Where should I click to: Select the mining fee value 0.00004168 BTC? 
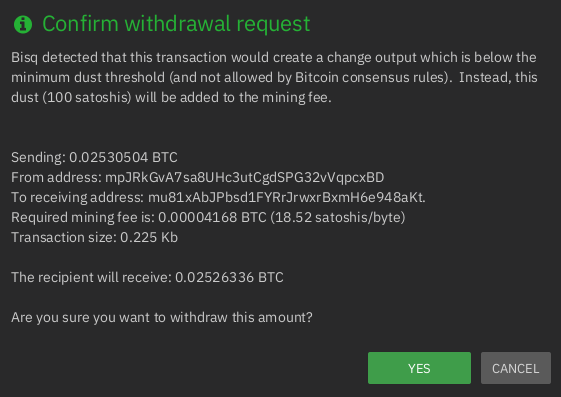tap(212, 217)
